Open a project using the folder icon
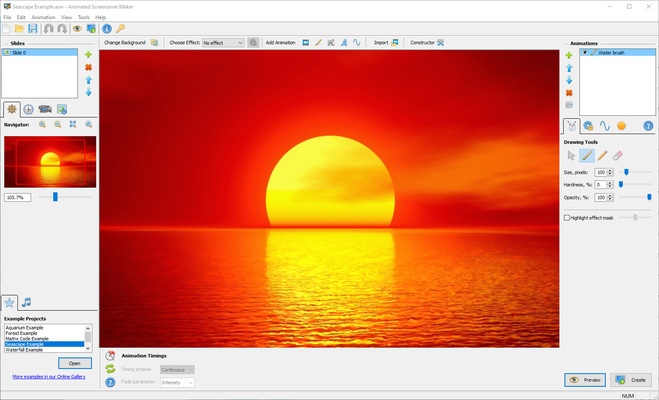 click(x=19, y=29)
